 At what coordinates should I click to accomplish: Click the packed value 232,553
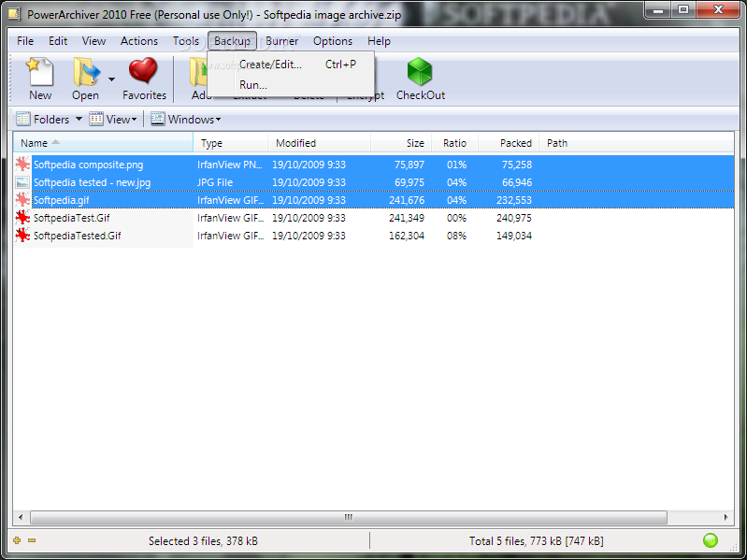514,200
